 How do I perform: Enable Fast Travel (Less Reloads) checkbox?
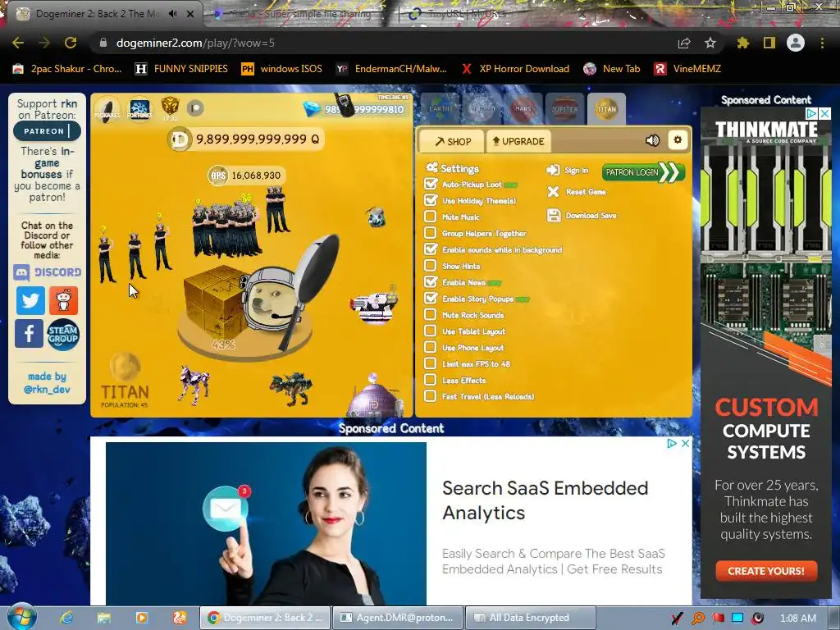coord(430,396)
